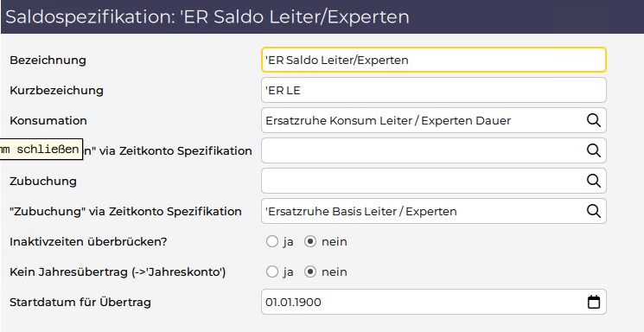This screenshot has height=332, width=644.
Task: Click the Startdatum date field showing 01.01.1900
Action: click(423, 302)
